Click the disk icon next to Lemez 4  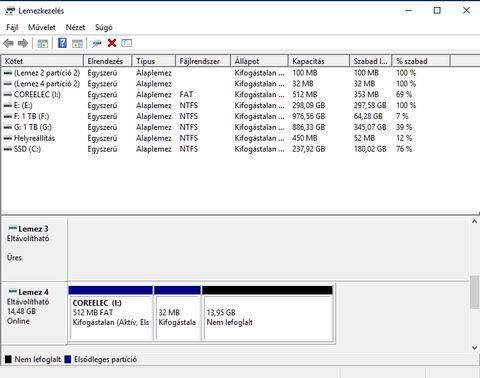[13, 291]
